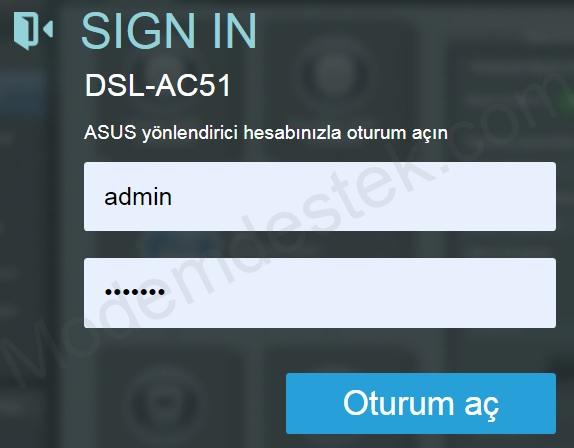Click empty right side of username field
This screenshot has height=448, width=574.
pyautogui.click(x=403, y=197)
